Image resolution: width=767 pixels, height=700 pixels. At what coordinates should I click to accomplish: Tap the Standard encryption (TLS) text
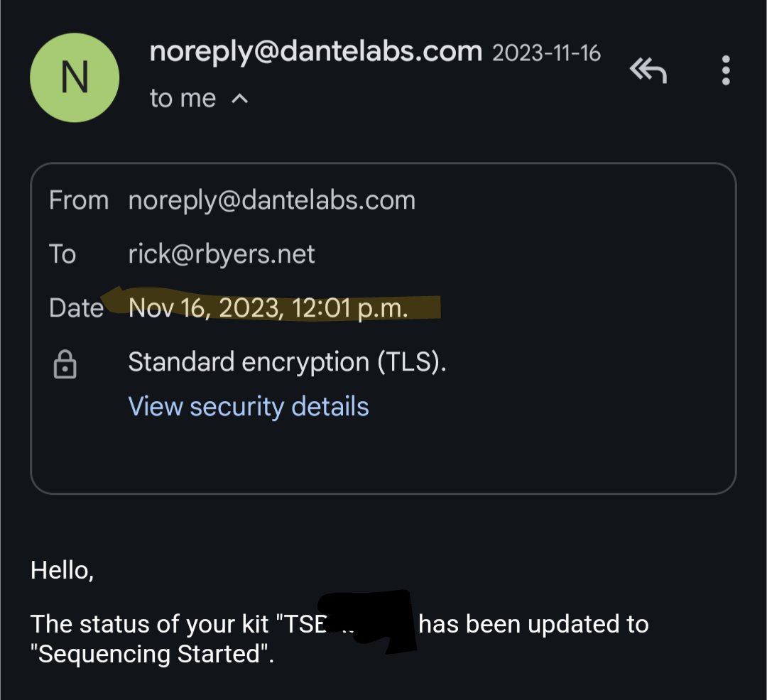pos(287,362)
